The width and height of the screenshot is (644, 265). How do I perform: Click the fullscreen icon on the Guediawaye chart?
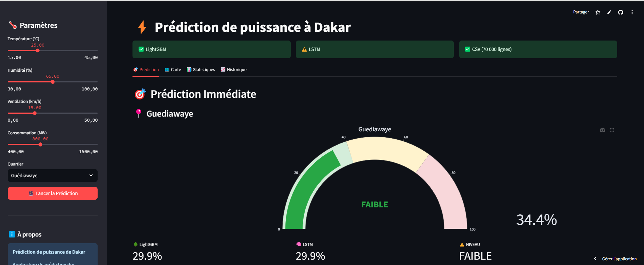612,130
